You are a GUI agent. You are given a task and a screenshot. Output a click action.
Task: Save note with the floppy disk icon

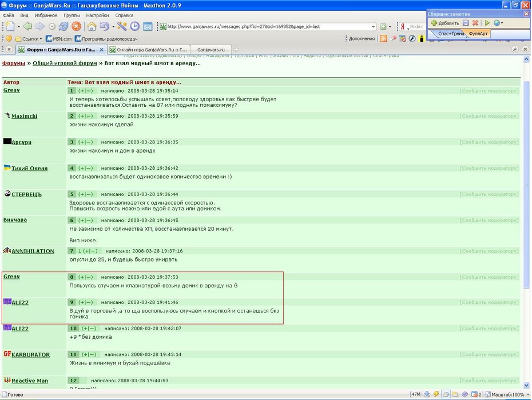[466, 23]
